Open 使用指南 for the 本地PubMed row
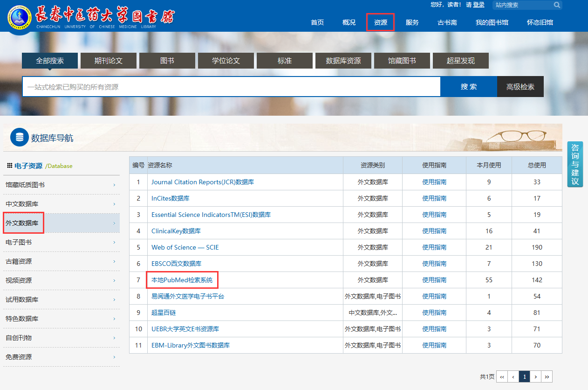The image size is (588, 390). 434,280
